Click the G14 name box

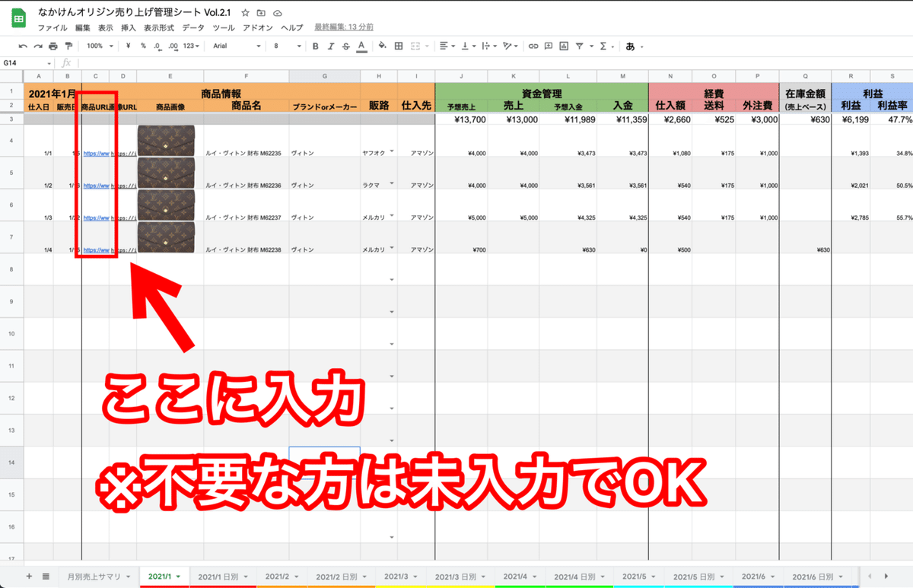coord(27,63)
